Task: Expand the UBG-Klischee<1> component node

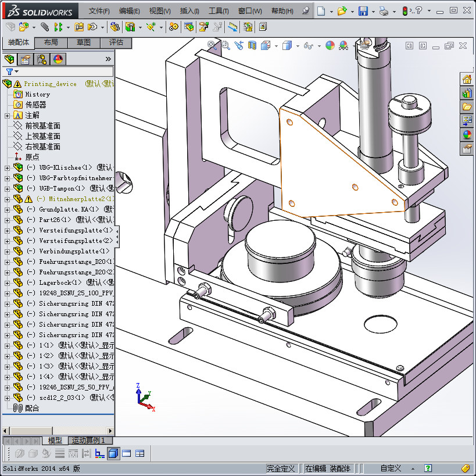Action: pos(8,168)
